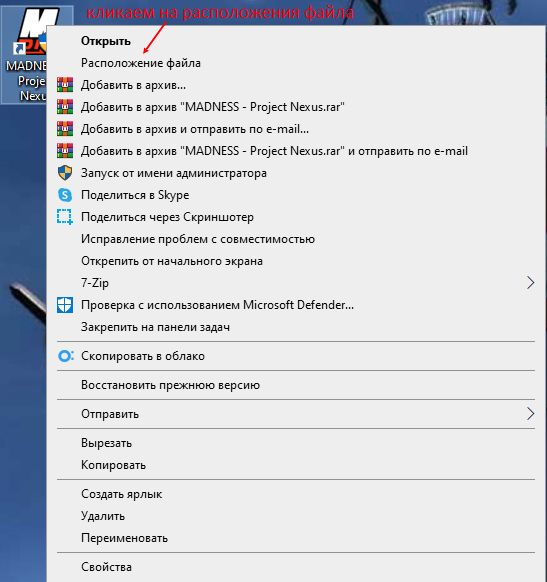Image resolution: width=547 pixels, height=582 pixels.
Task: Select 'Вырезать' from the menu
Action: [296, 443]
